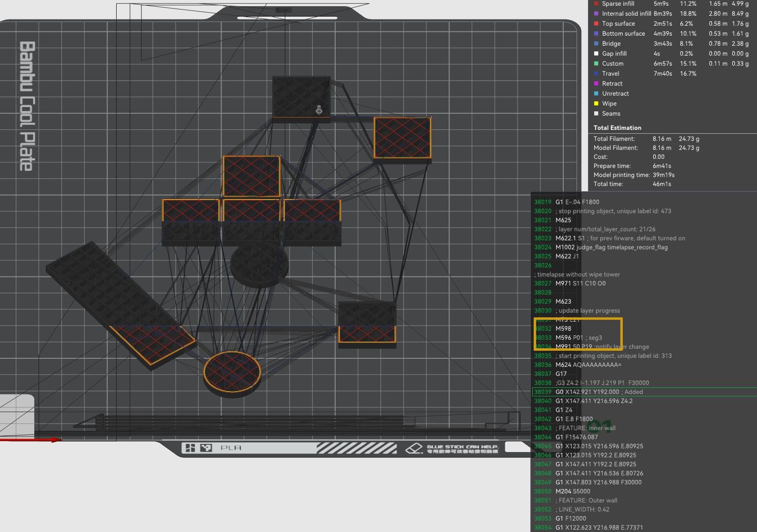Click the Bridge 0.78 m length
The image size is (757, 532).
(718, 44)
